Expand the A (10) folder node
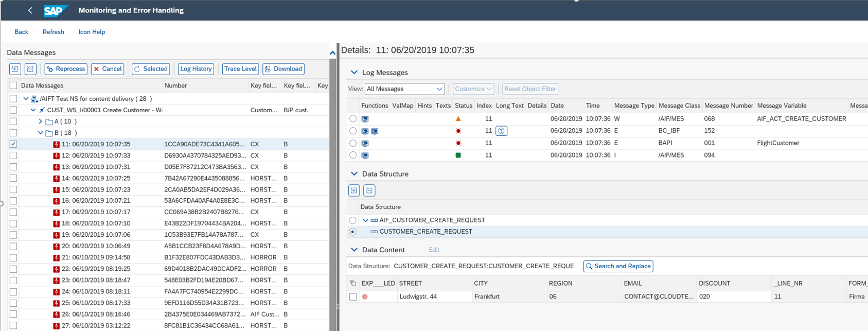The height and width of the screenshot is (331, 868). [x=41, y=121]
